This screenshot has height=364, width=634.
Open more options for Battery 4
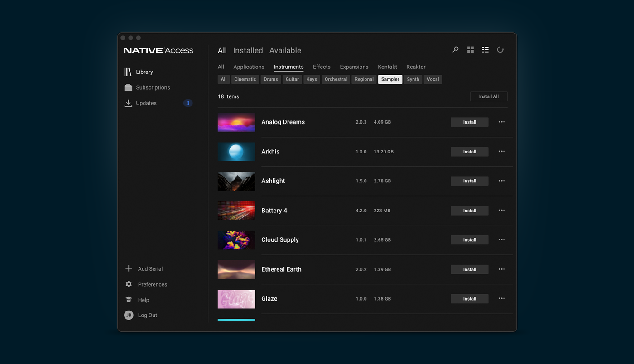point(501,210)
